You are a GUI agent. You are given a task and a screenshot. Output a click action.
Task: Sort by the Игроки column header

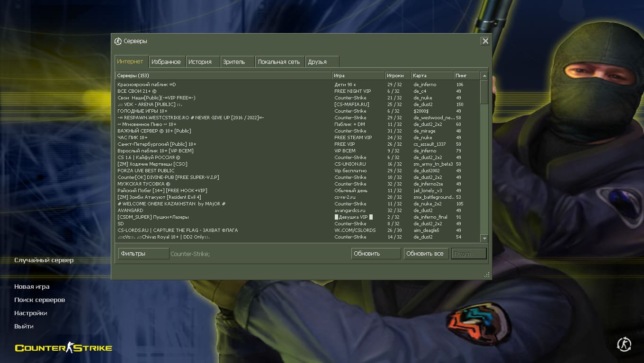(398, 76)
